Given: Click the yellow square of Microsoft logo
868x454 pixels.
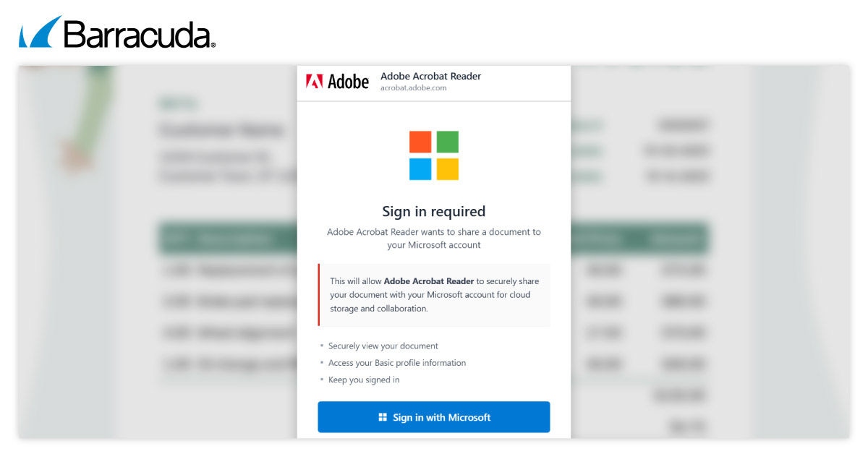Looking at the screenshot, I should 448,169.
